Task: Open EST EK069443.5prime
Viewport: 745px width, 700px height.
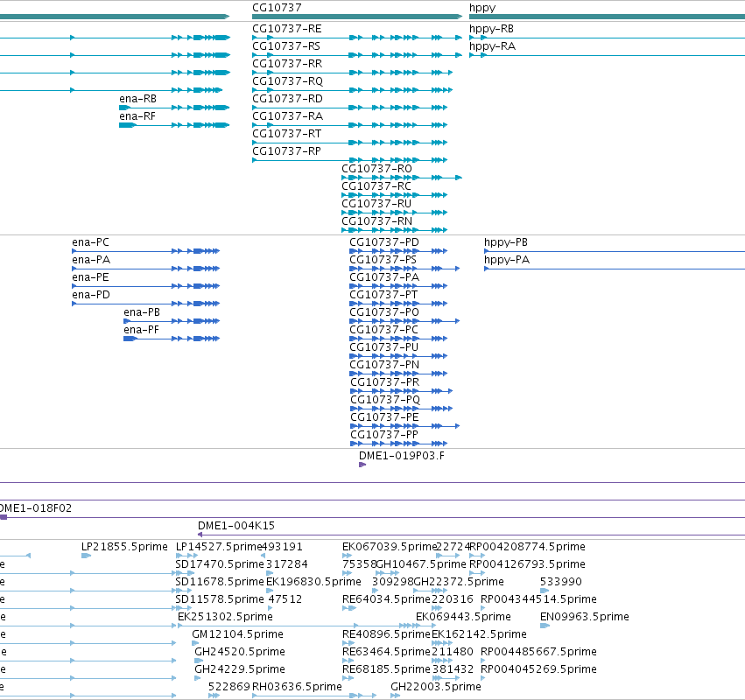Action: coord(463,618)
